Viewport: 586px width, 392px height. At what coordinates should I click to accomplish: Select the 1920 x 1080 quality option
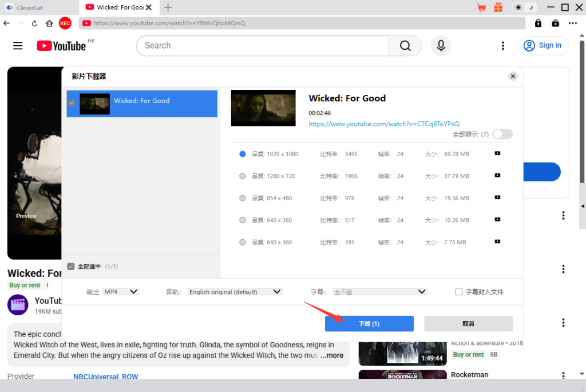243,154
